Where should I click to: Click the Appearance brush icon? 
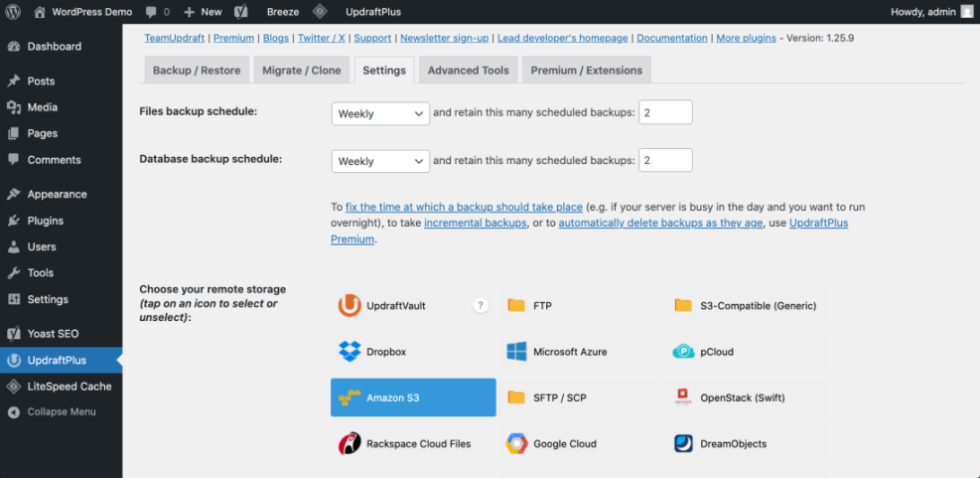14,194
